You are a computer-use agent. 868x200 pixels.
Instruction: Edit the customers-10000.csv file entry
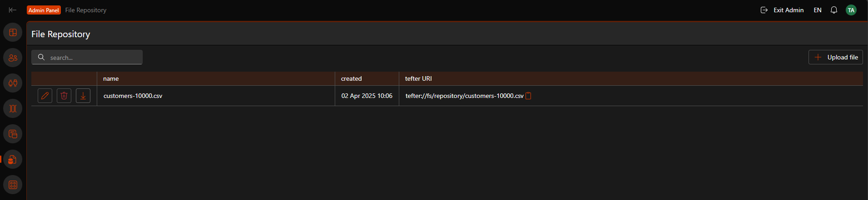(x=45, y=96)
